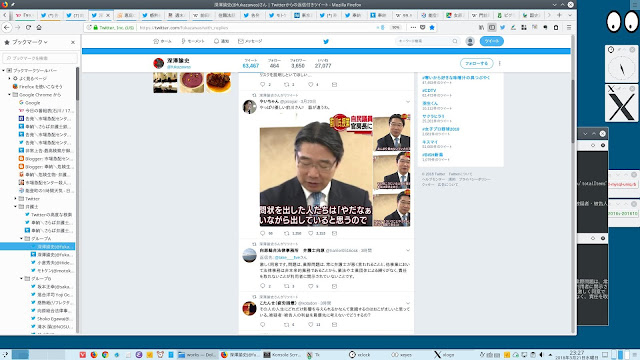This screenshot has width=640, height=360.
Task: Collapse the ブックマークツールバー tree folder
Action: pos(4,70)
